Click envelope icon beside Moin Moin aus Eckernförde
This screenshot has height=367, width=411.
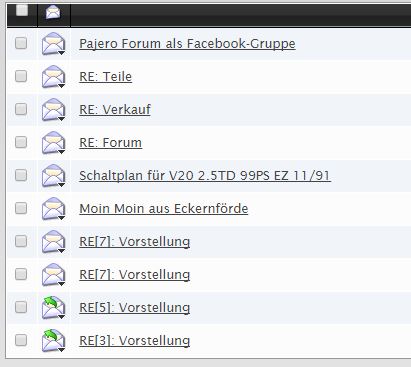[53, 208]
